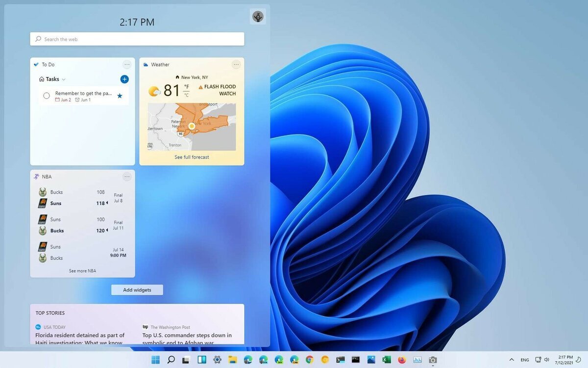This screenshot has height=368, width=588.
Task: Open Windows Terminal from the taskbar
Action: tap(340, 359)
